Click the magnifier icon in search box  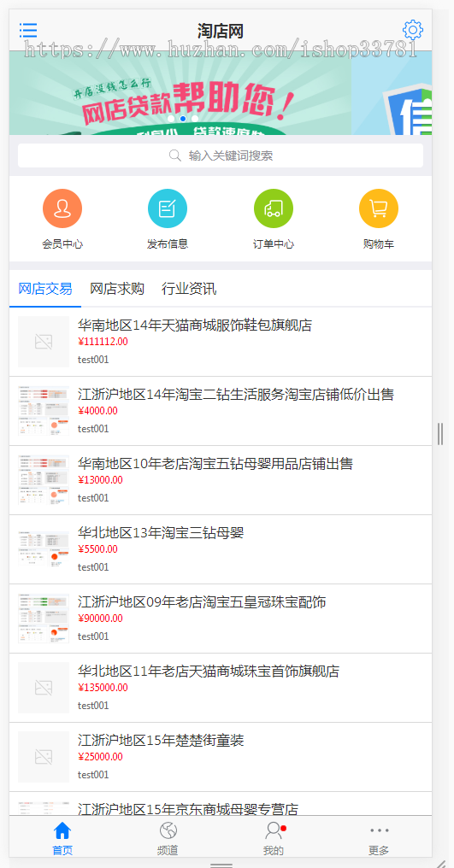point(175,155)
